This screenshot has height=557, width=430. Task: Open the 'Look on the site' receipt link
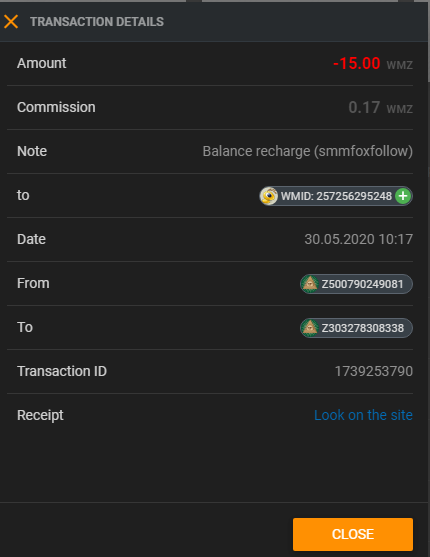click(363, 415)
